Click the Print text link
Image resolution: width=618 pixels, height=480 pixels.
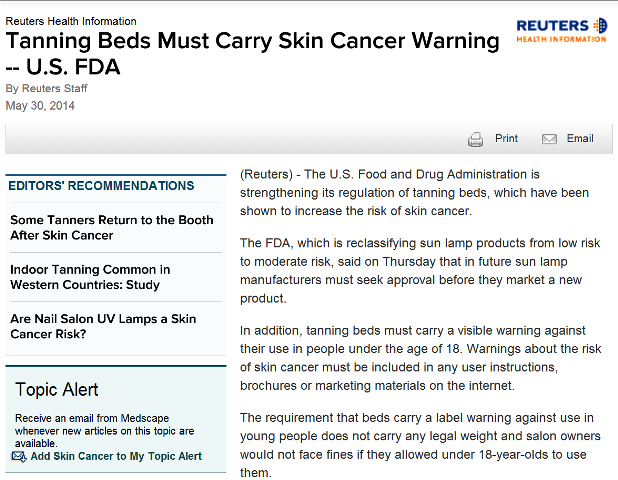[x=506, y=138]
